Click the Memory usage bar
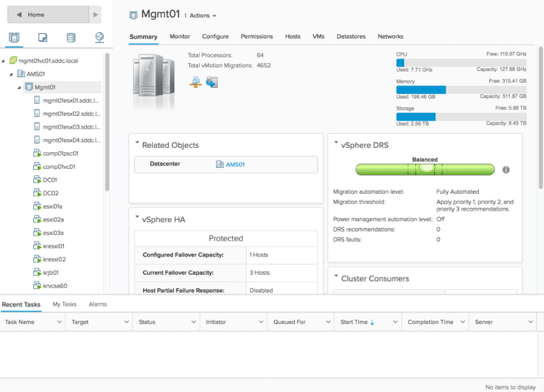The width and height of the screenshot is (544, 392). point(461,90)
